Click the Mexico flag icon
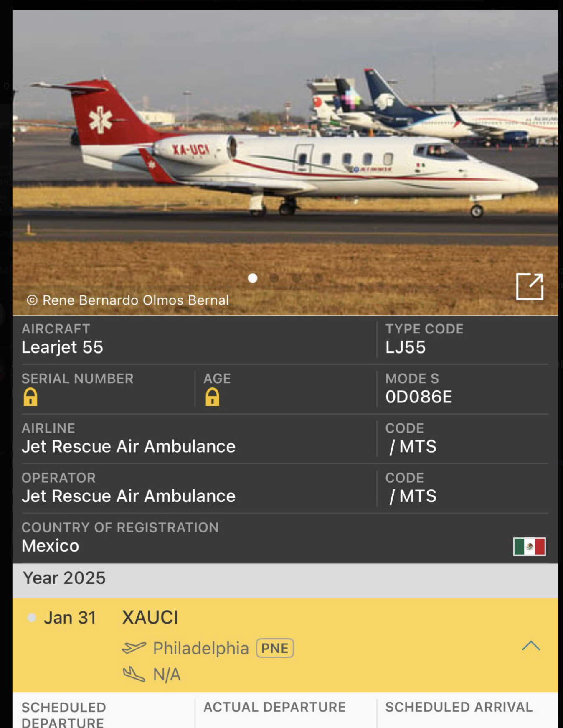 pos(529,546)
